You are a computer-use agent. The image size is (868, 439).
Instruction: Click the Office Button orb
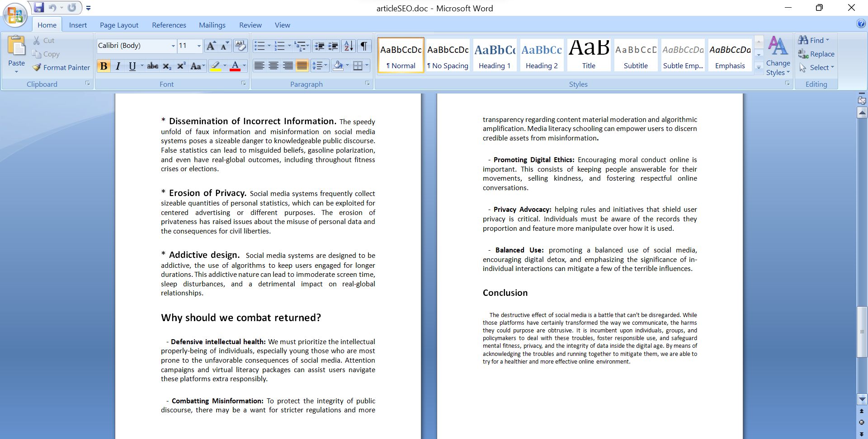point(15,15)
